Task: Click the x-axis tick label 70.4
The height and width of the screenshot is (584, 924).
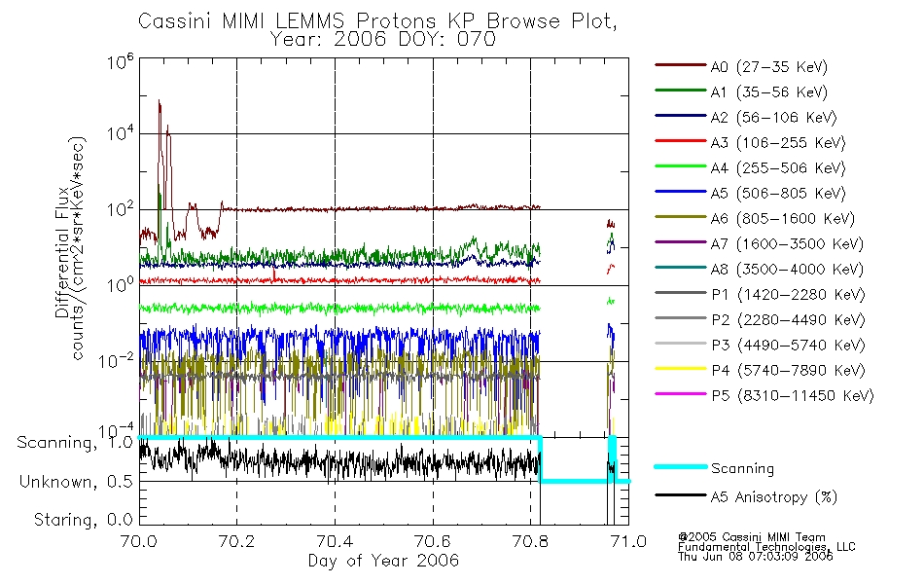Action: coord(335,541)
